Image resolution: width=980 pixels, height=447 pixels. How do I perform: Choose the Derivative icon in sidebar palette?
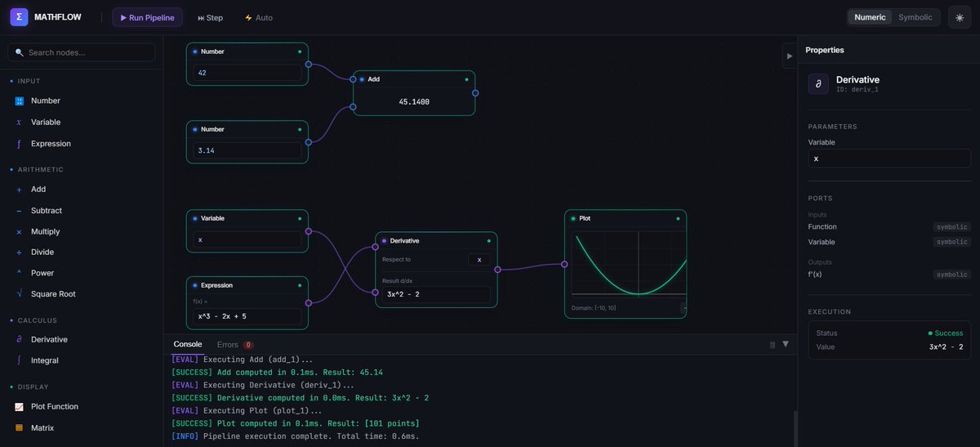[x=20, y=339]
